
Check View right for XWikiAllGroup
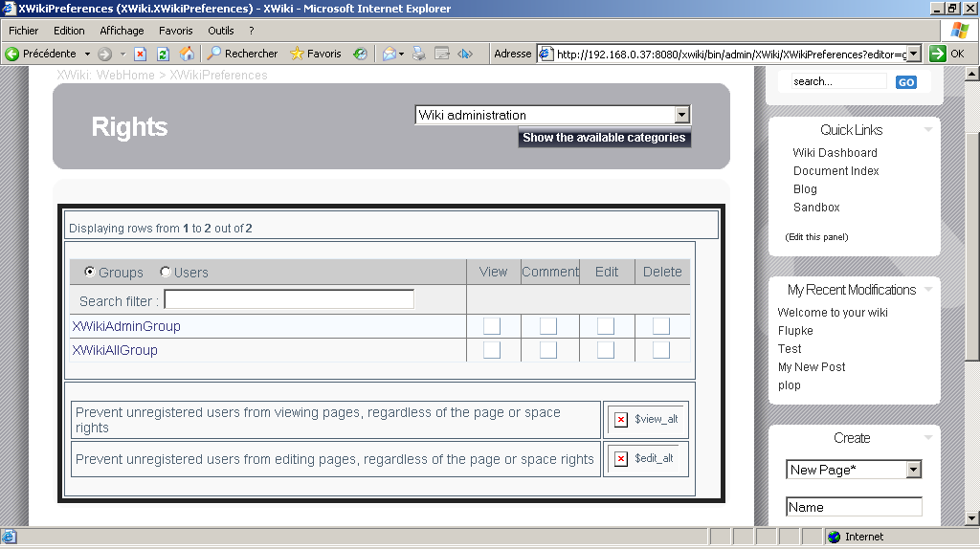click(492, 350)
